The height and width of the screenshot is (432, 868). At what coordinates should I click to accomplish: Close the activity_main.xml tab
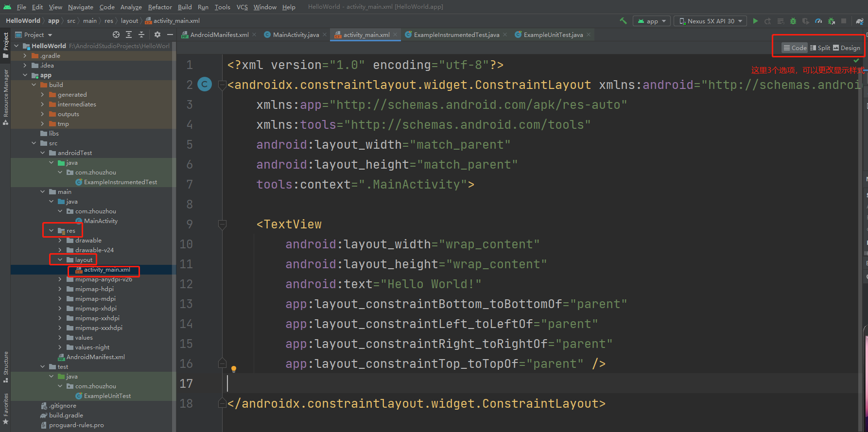click(395, 35)
